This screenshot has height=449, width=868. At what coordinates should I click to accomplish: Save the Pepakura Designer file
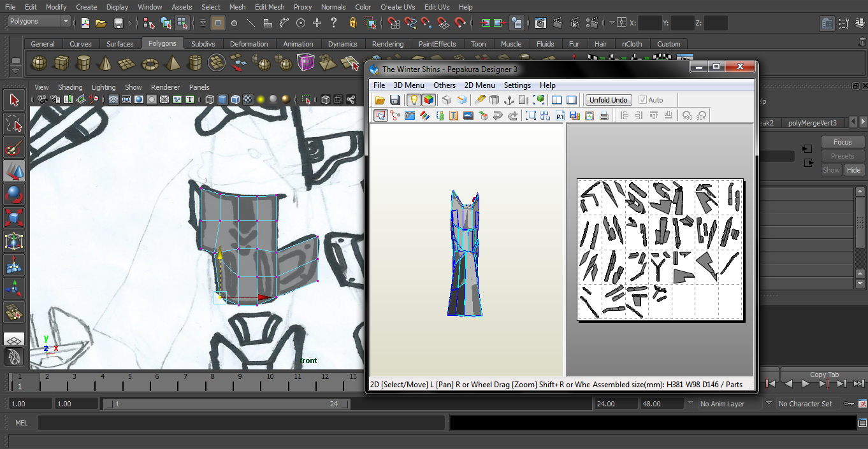click(395, 100)
